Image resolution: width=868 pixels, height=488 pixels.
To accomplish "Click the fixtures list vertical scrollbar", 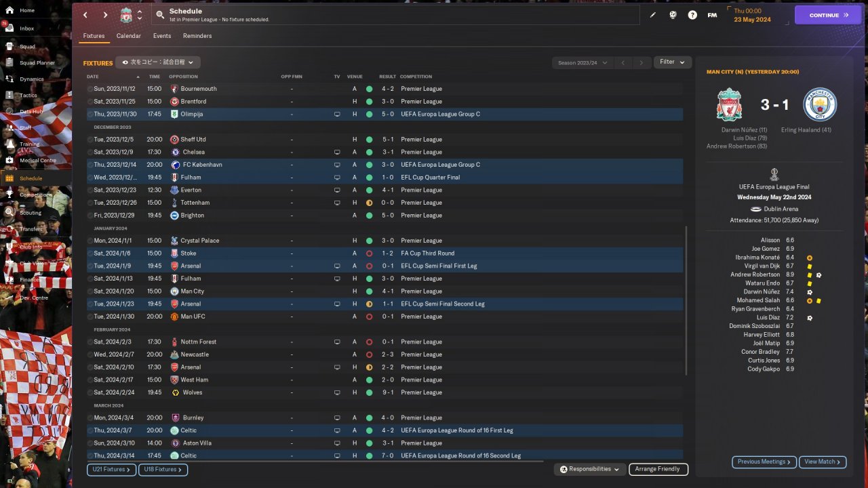I will click(687, 300).
